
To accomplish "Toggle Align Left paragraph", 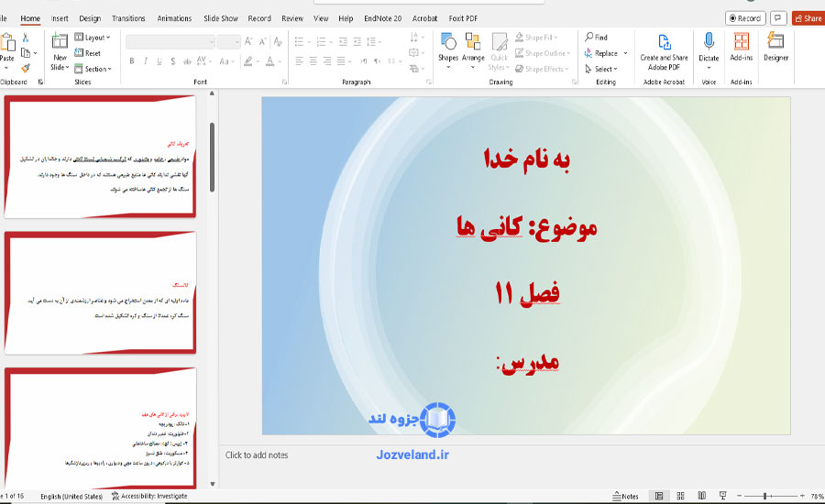I will (x=300, y=61).
